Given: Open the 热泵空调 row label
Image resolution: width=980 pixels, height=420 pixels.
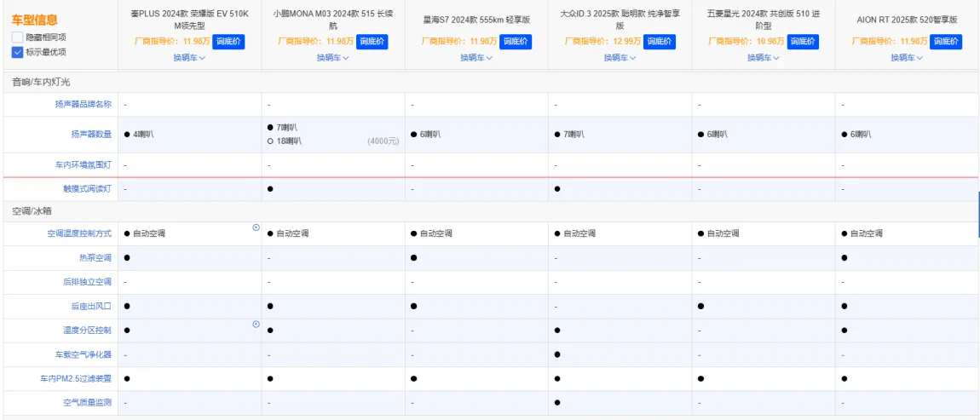Looking at the screenshot, I should (x=95, y=257).
